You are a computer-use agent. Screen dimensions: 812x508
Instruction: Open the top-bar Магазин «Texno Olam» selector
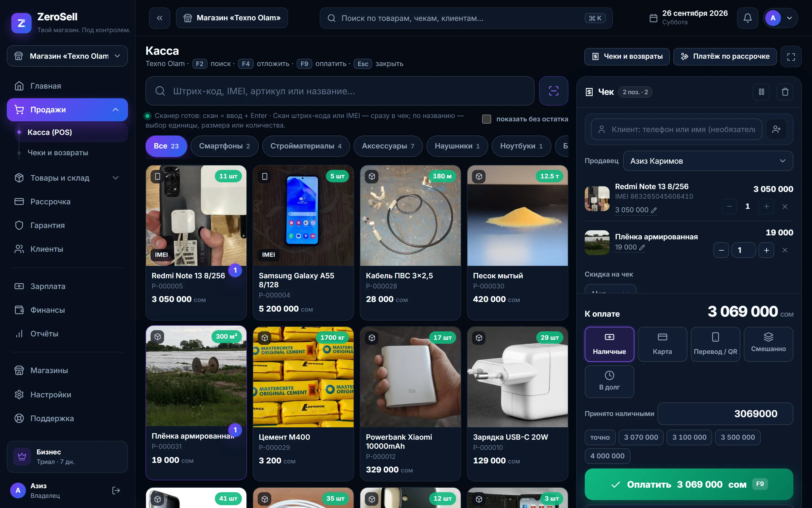pyautogui.click(x=232, y=18)
